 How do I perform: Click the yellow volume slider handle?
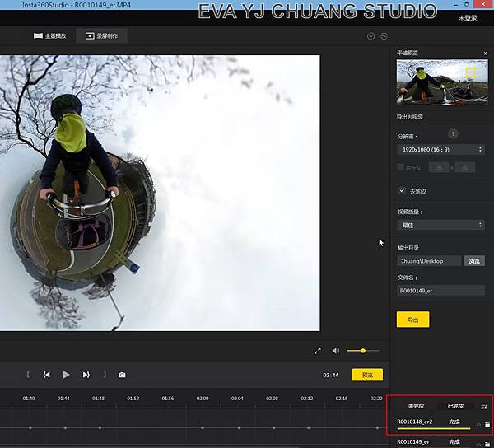point(363,351)
